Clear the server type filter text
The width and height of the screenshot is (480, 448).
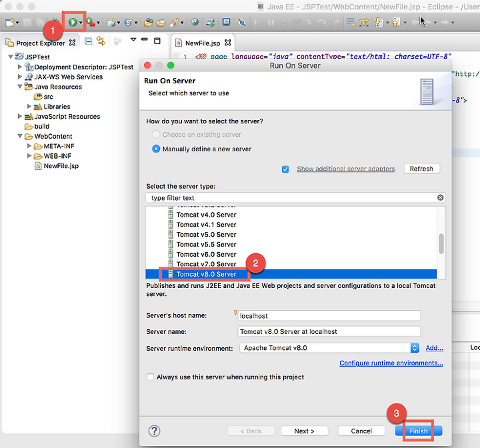440,197
